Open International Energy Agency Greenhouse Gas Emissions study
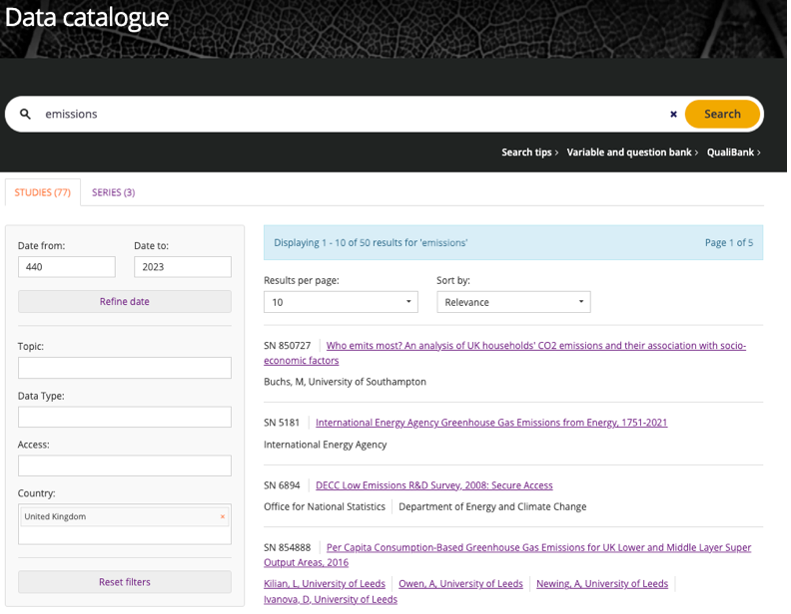This screenshot has height=614, width=791. [x=491, y=422]
